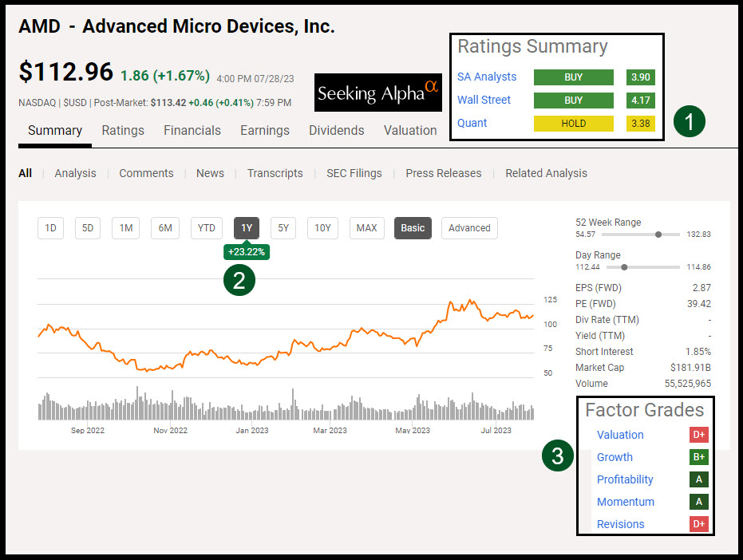743x560 pixels.
Task: Click the SA Analysts BUY rating badge
Action: tap(573, 77)
